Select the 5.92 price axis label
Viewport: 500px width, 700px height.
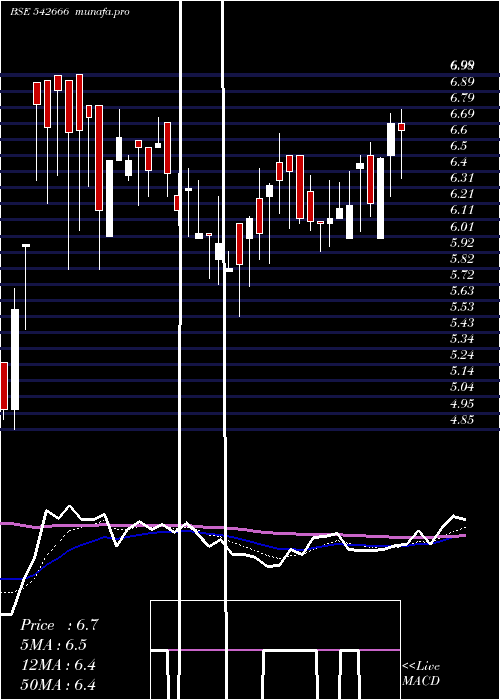(x=462, y=242)
